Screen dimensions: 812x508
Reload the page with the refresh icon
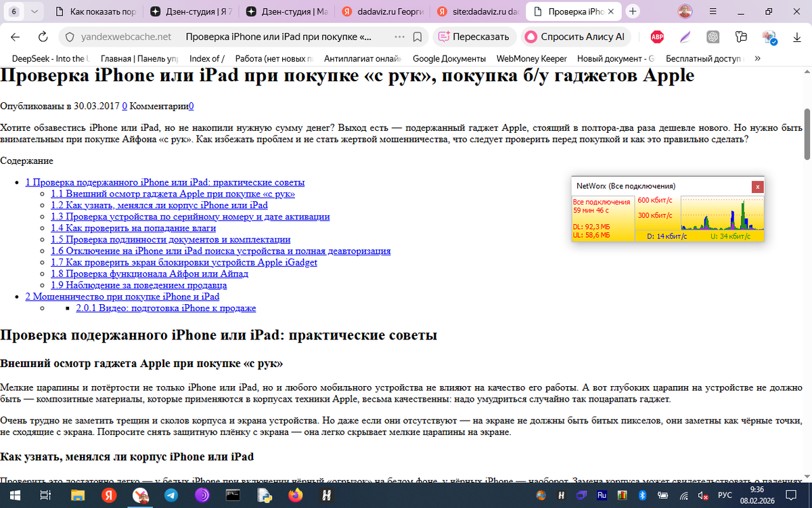[43, 37]
